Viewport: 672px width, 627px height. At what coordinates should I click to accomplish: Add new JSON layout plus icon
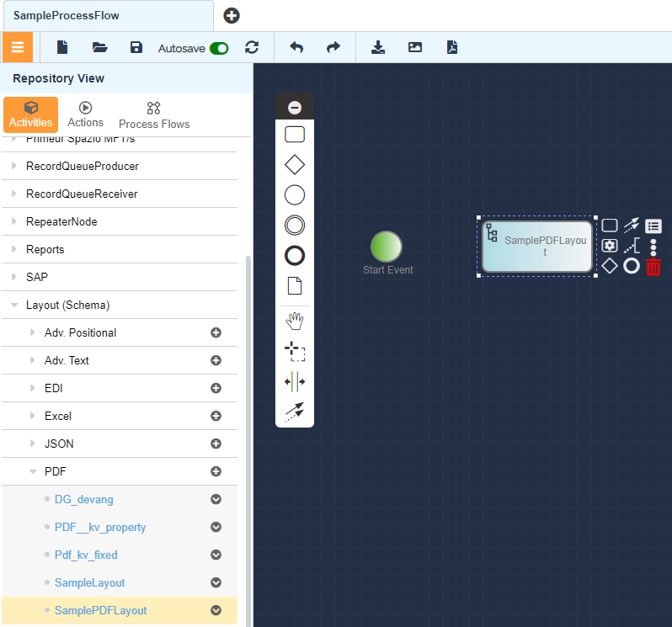216,444
